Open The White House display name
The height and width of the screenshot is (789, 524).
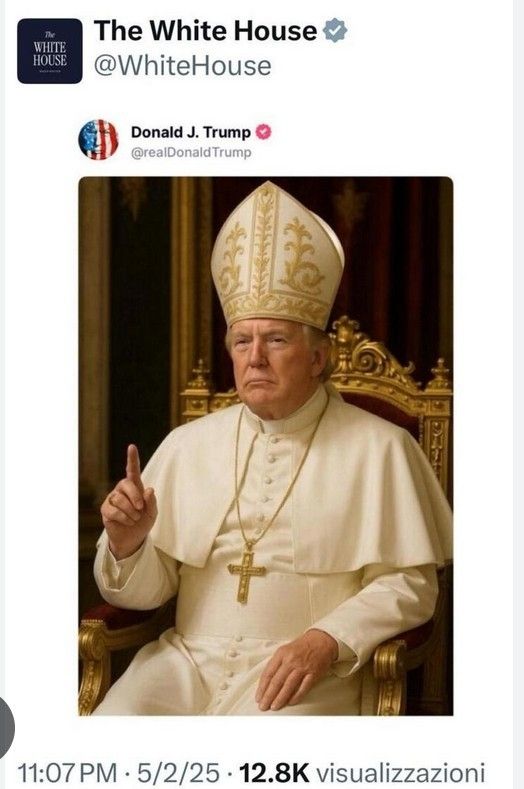205,30
